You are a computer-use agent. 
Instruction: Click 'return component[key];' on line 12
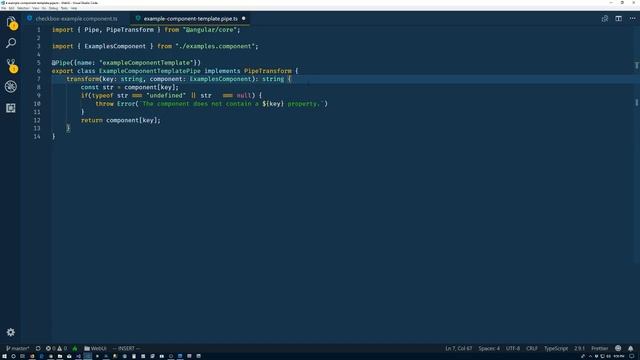pyautogui.click(x=121, y=120)
